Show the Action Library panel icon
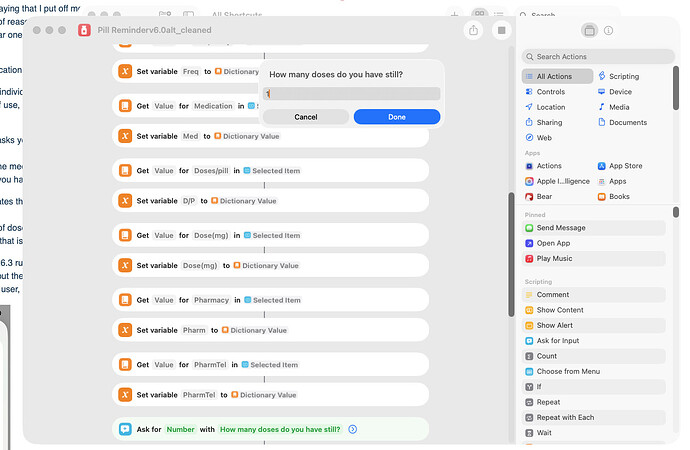The image size is (690, 450). [590, 30]
